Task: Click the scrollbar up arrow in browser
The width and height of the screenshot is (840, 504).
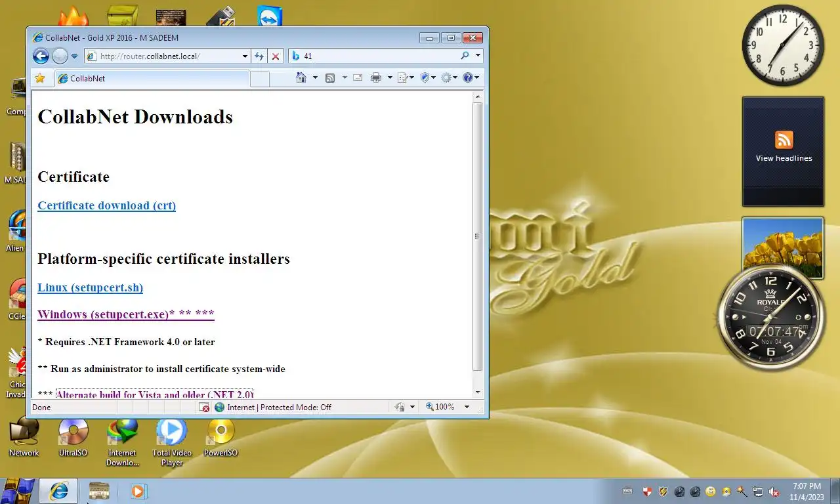Action: 478,96
